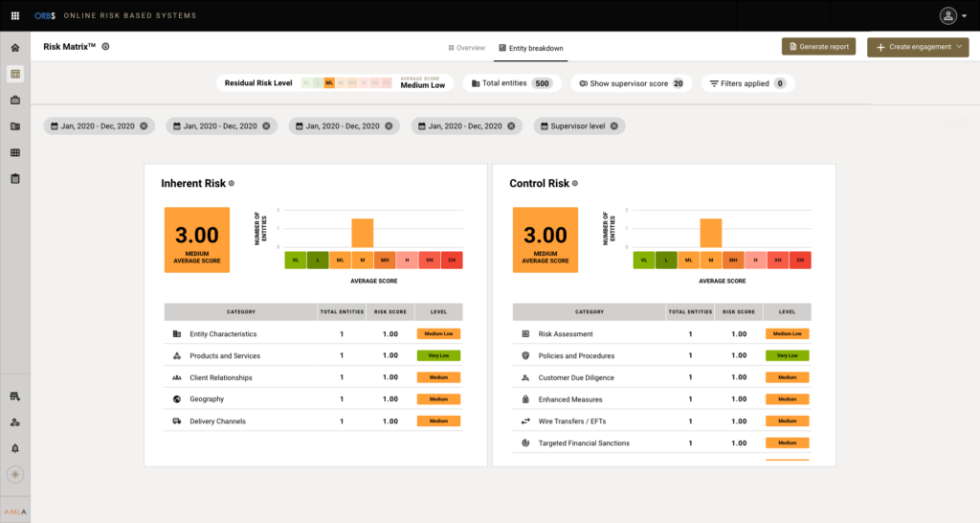Select VL swatch in Inherent Risk chart
The width and height of the screenshot is (980, 523).
tap(296, 261)
